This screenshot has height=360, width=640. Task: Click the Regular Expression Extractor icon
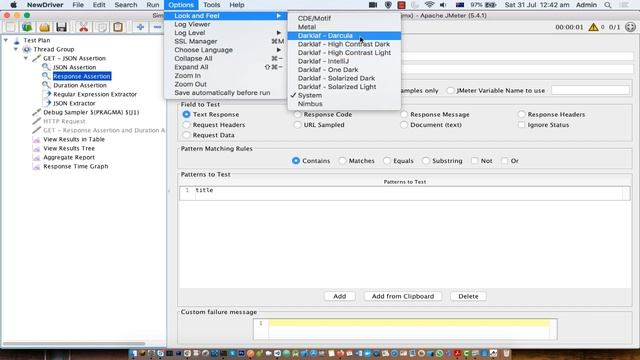click(x=47, y=94)
